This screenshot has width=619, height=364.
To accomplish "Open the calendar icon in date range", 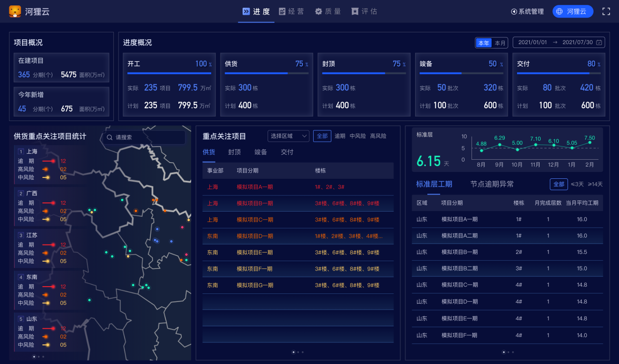I will pos(599,43).
